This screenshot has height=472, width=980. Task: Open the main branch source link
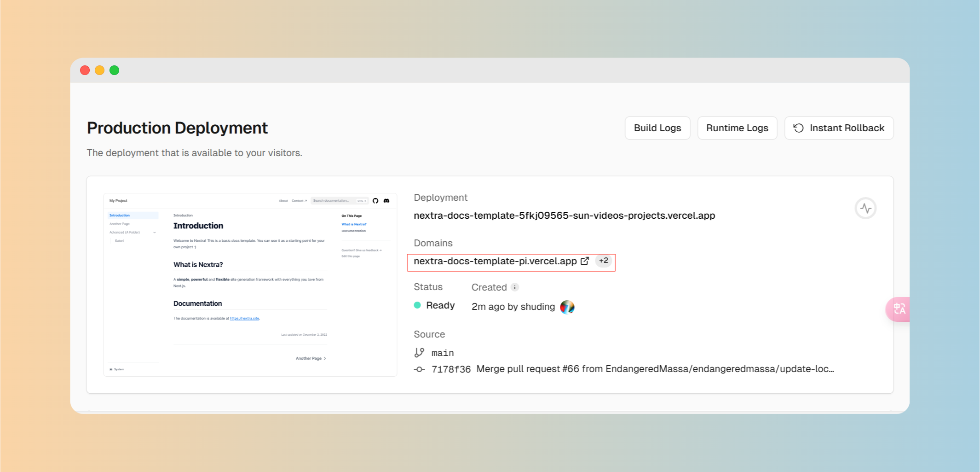coord(443,353)
